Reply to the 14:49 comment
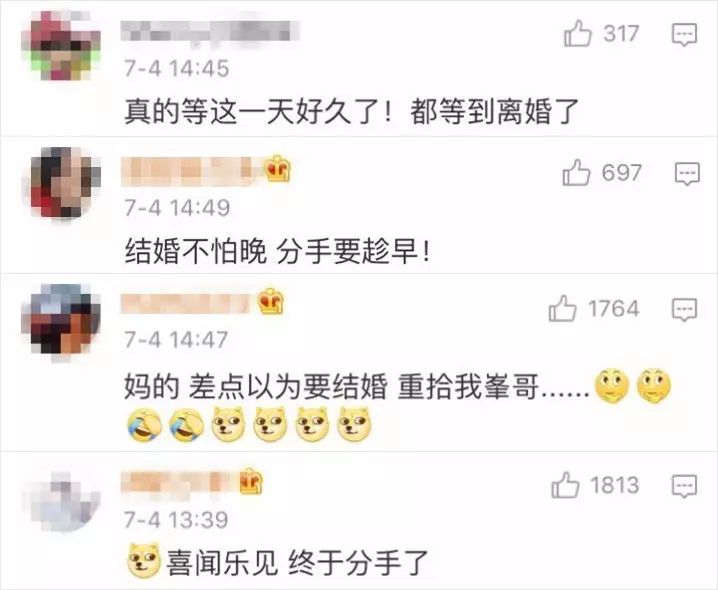718x590 pixels. coord(687,174)
